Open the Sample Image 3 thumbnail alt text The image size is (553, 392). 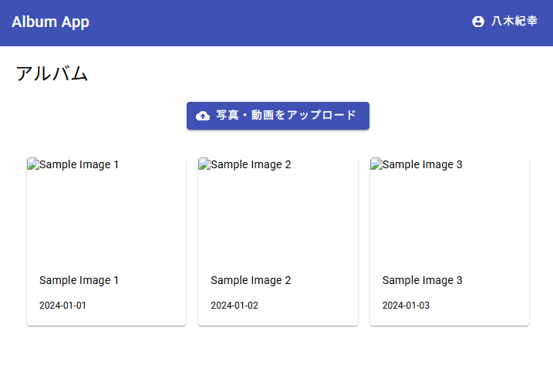[x=423, y=164]
